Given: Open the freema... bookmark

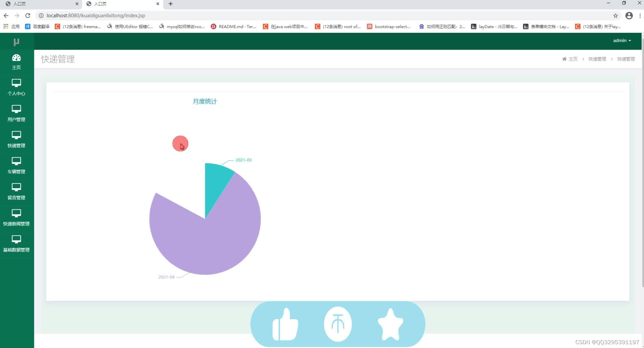Looking at the screenshot, I should point(78,26).
